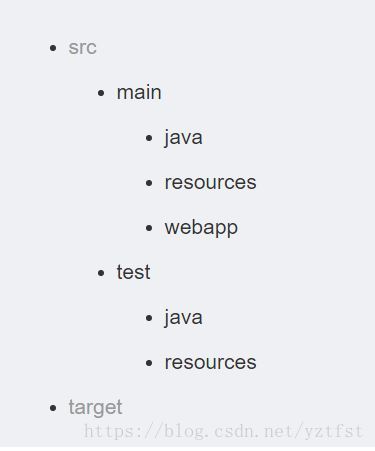Select the test directory item
375x451 pixels.
coord(133,272)
